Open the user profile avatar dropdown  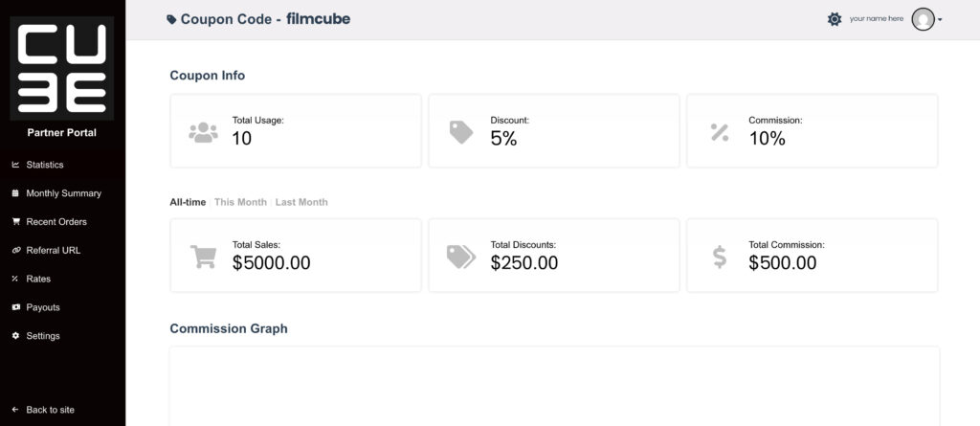coord(923,19)
